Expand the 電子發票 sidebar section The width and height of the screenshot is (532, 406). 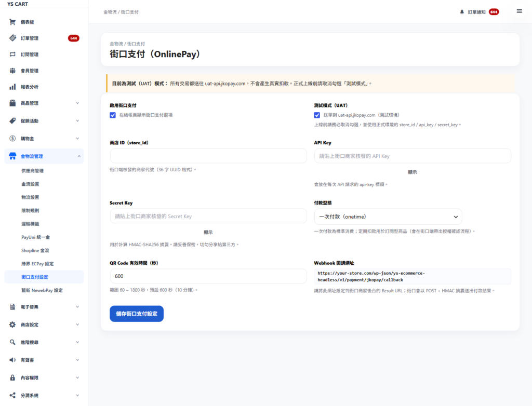coord(44,307)
